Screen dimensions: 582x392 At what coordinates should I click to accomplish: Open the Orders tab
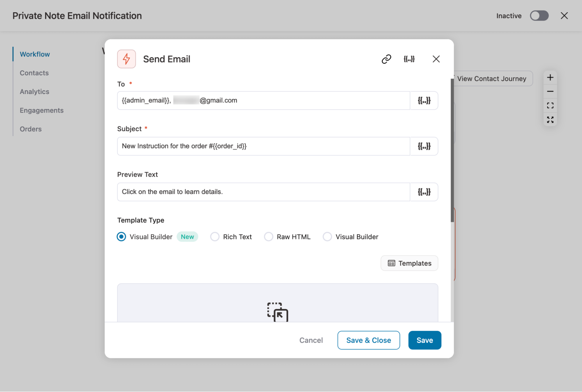pos(31,129)
